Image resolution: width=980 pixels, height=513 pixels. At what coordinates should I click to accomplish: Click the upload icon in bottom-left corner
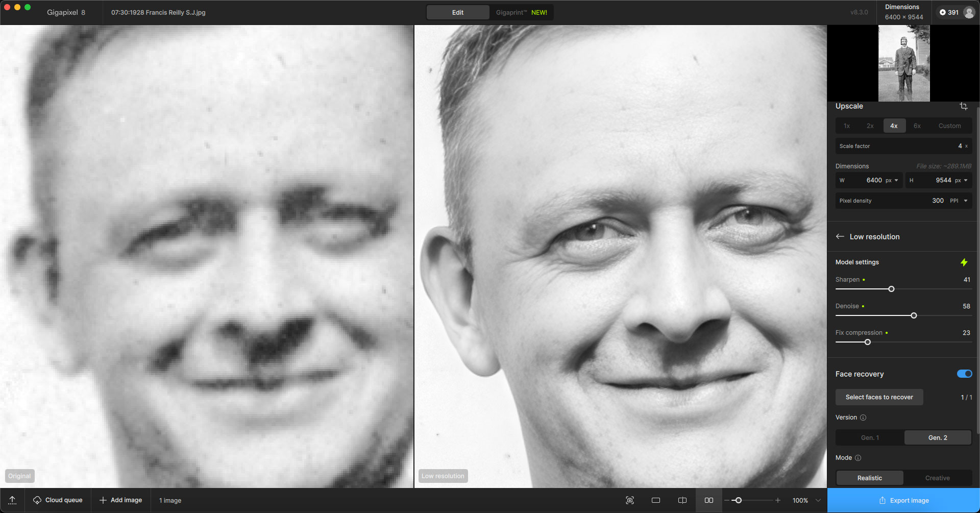tap(12, 500)
